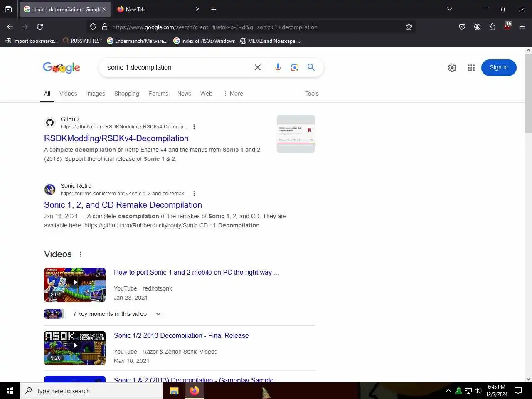
Task: Click the Firefox icon in the taskbar
Action: coord(194,391)
